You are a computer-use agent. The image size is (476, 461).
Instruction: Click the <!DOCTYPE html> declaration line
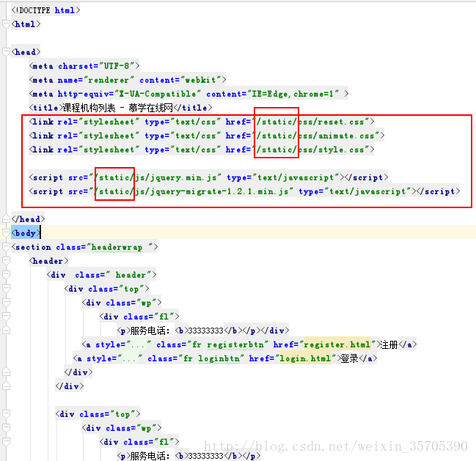click(x=45, y=10)
